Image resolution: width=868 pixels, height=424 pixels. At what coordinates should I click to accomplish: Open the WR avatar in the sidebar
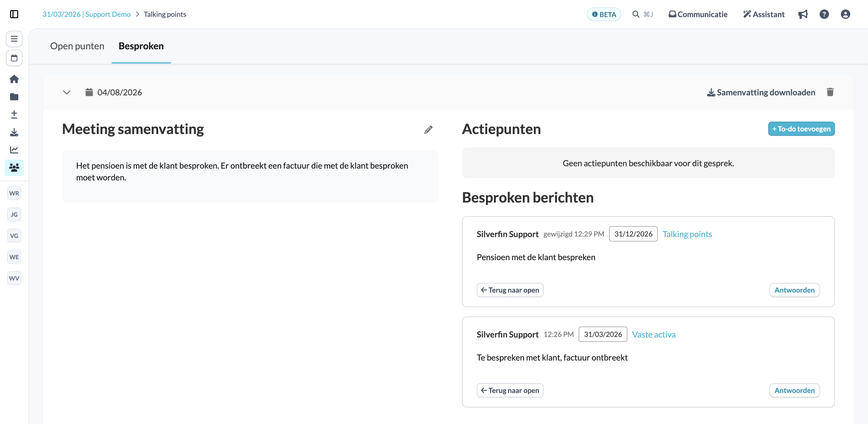click(14, 193)
